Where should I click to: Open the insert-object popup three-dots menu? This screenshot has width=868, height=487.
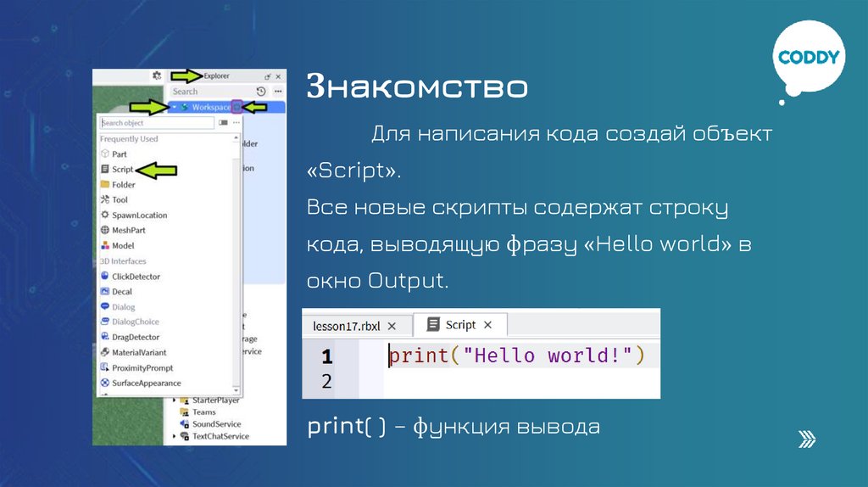point(236,123)
